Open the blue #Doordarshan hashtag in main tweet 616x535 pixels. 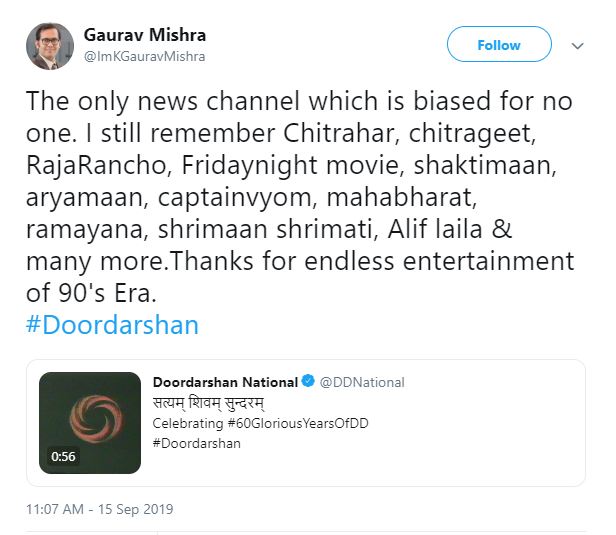pos(112,325)
